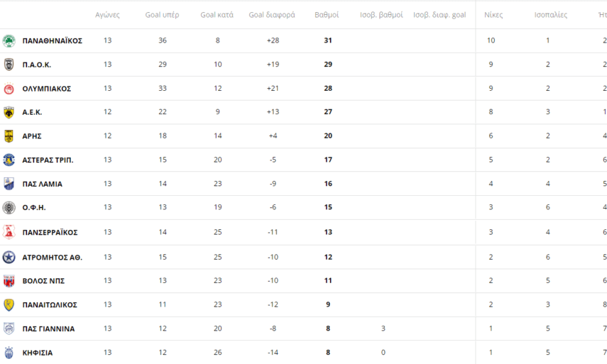
Task: Open the ΚΗΦΙΣΙΑ team name link
Action: coord(38,353)
